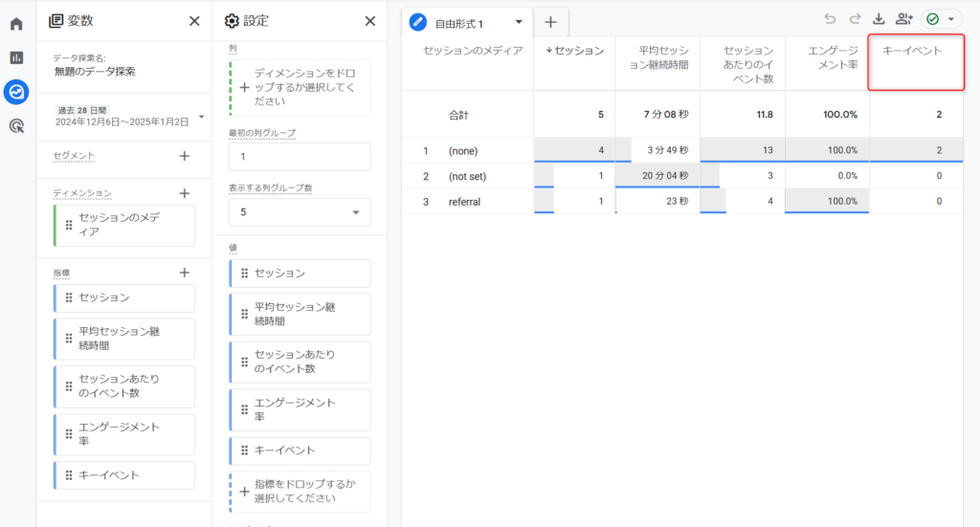Close the 変数 panel
980x527 pixels.
pos(194,21)
